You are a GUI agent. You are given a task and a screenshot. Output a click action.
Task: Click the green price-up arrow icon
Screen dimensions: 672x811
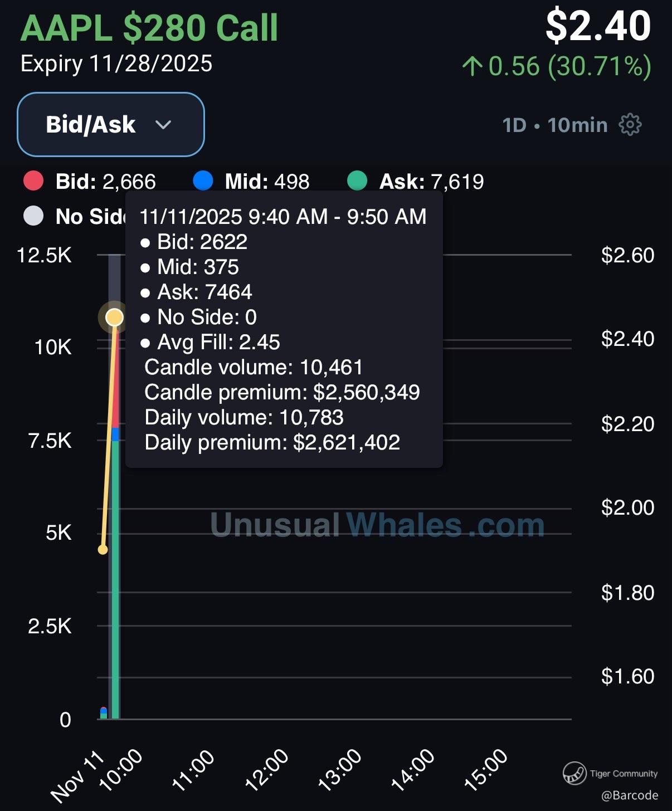point(472,66)
